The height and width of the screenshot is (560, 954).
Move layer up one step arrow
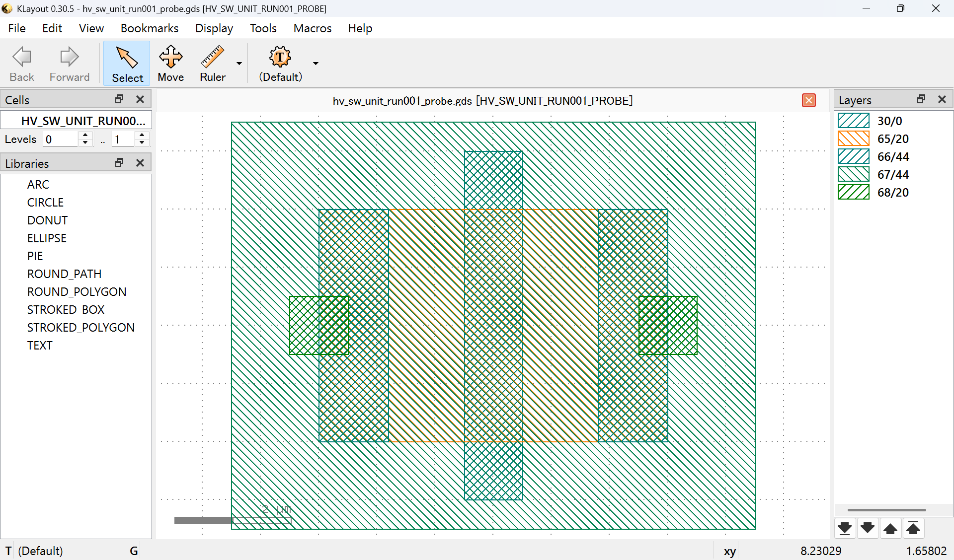(890, 528)
